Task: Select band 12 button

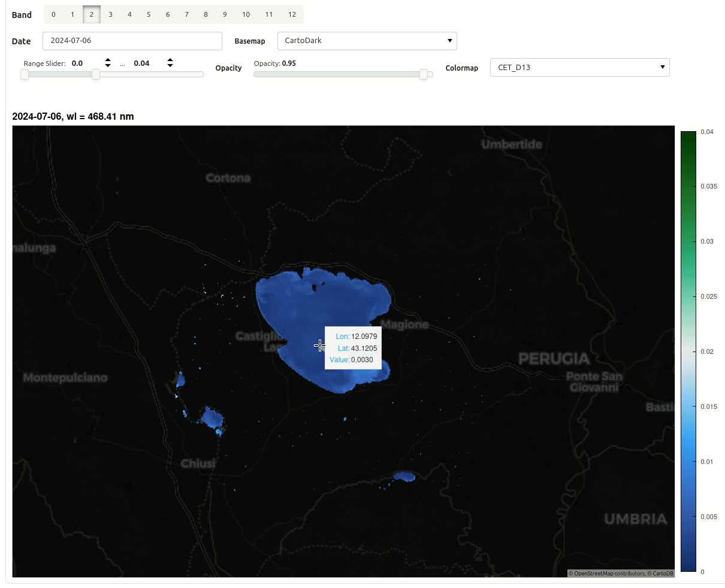Action: pyautogui.click(x=292, y=14)
